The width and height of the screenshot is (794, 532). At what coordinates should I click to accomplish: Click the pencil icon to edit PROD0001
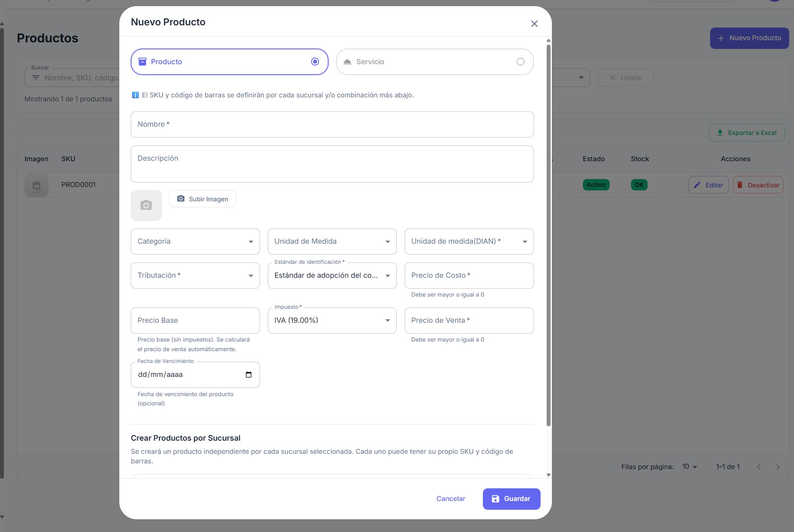click(x=698, y=185)
